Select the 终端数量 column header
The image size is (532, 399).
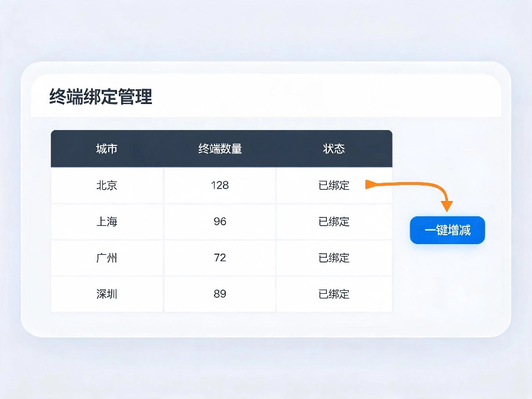pos(220,148)
